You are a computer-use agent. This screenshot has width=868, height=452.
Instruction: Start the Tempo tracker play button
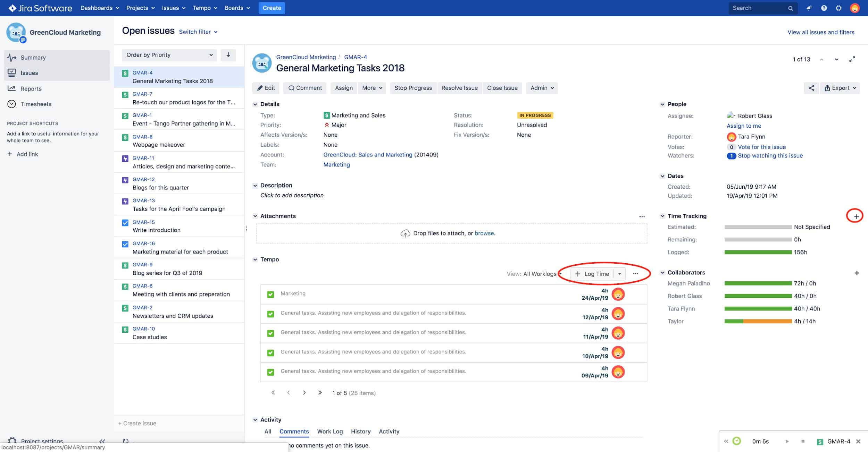787,441
